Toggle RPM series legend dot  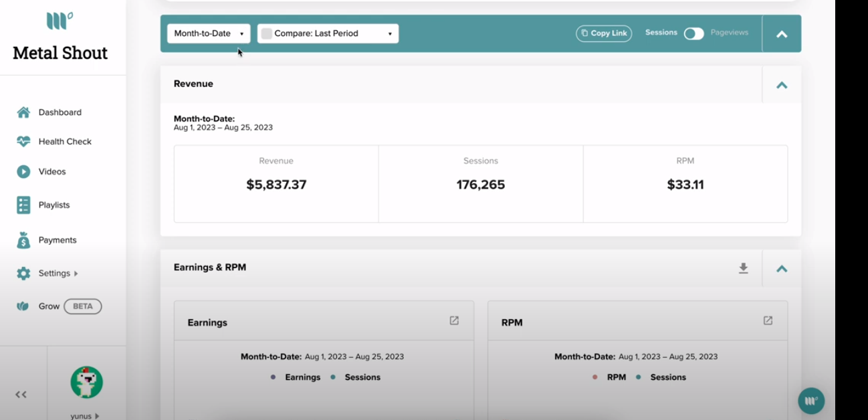(594, 377)
